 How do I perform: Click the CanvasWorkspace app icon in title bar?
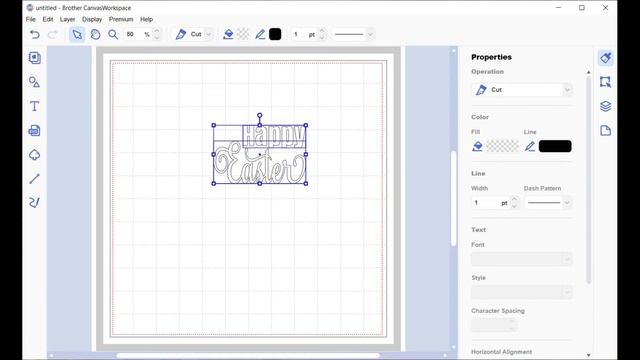coord(30,8)
